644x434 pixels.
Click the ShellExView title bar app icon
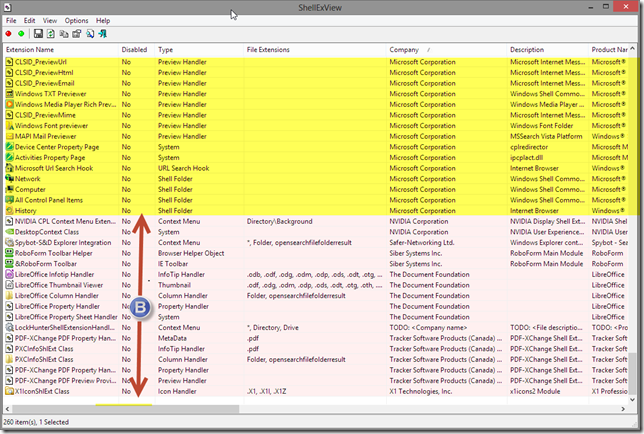(x=7, y=7)
